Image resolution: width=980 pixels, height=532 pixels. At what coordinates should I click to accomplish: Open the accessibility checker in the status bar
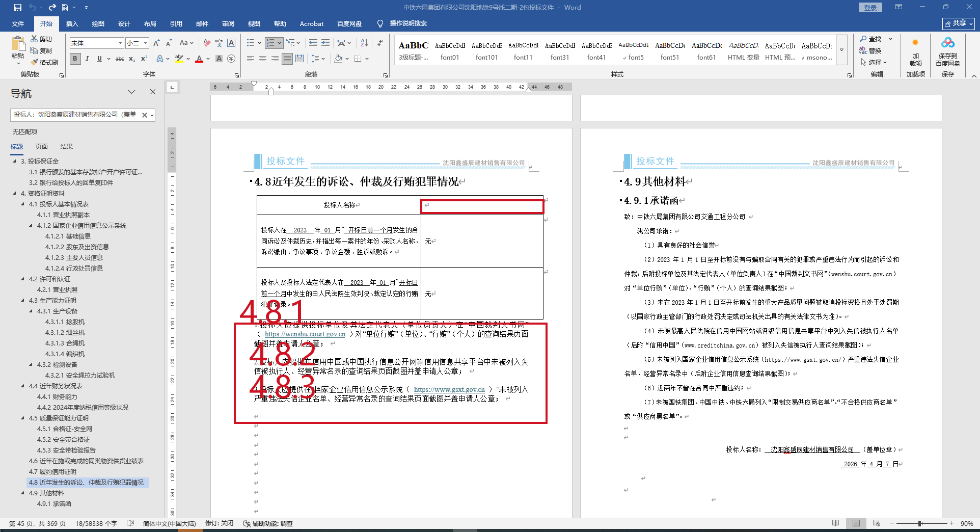pos(268,523)
